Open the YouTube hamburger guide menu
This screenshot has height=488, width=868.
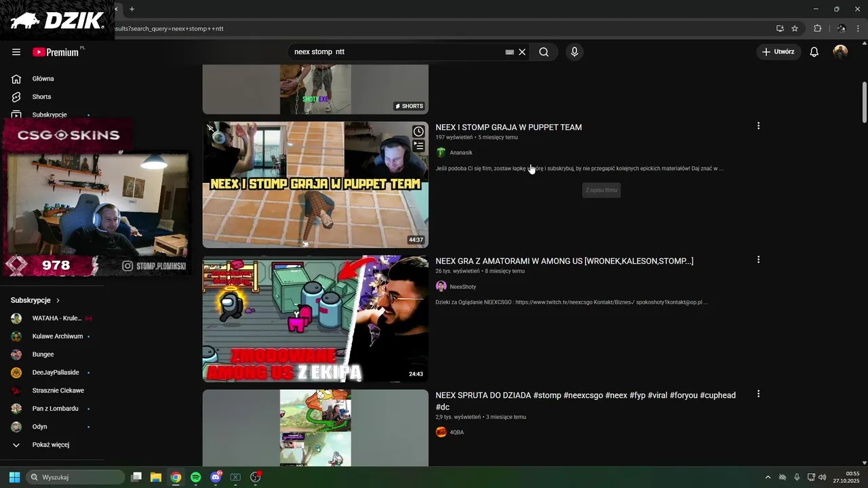click(x=16, y=52)
